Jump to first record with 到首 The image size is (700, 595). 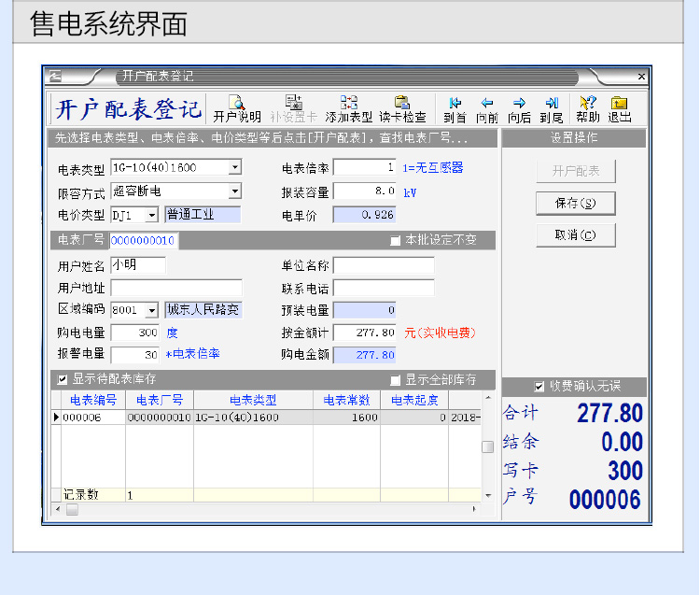[455, 108]
